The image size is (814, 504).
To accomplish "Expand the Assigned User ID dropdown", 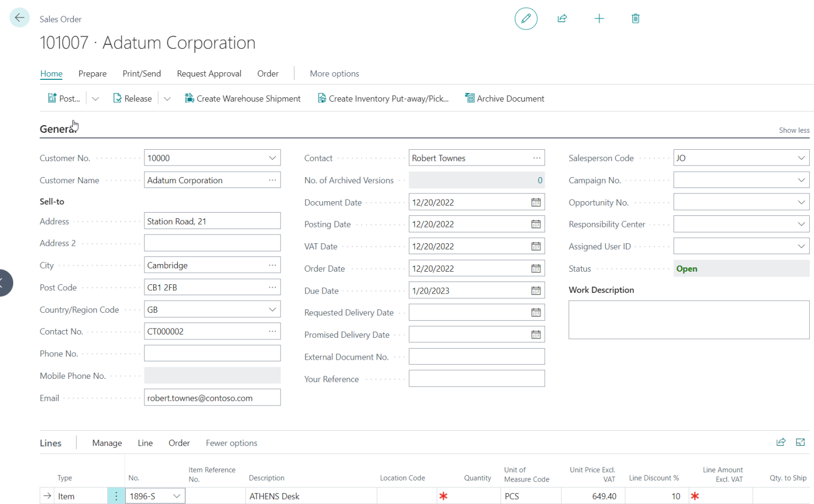I will [x=801, y=247].
